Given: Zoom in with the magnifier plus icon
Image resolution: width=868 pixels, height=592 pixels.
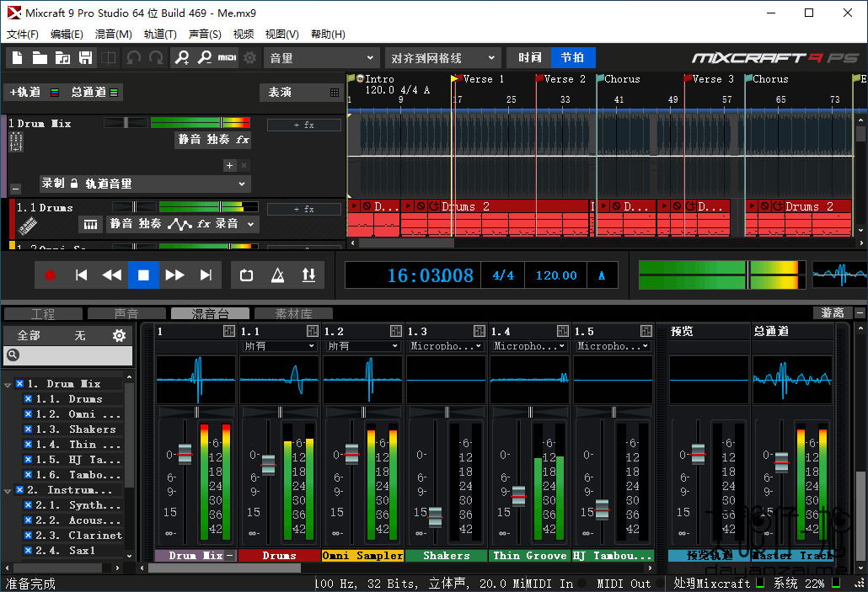Looking at the screenshot, I should [x=181, y=57].
